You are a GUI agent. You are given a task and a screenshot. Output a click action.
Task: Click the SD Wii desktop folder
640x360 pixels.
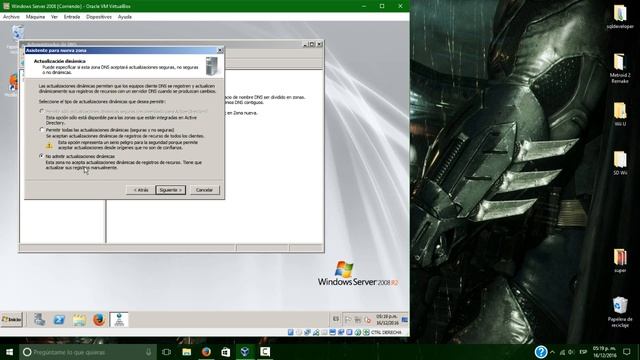coord(620,163)
